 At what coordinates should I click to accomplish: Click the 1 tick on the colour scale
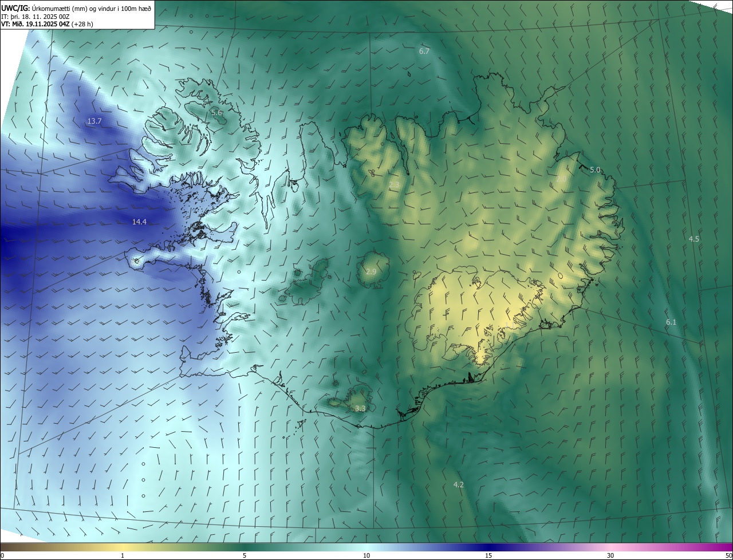(x=123, y=555)
